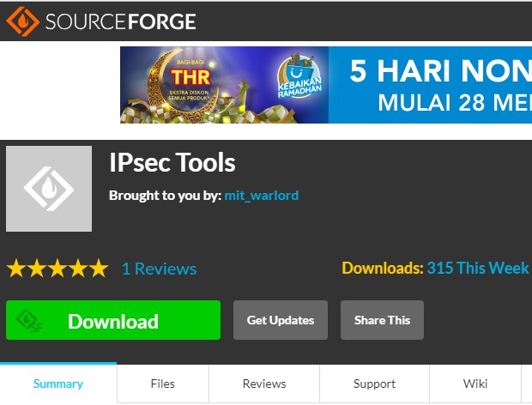Open the Ramadhan THR advertisement banner

[x=326, y=85]
